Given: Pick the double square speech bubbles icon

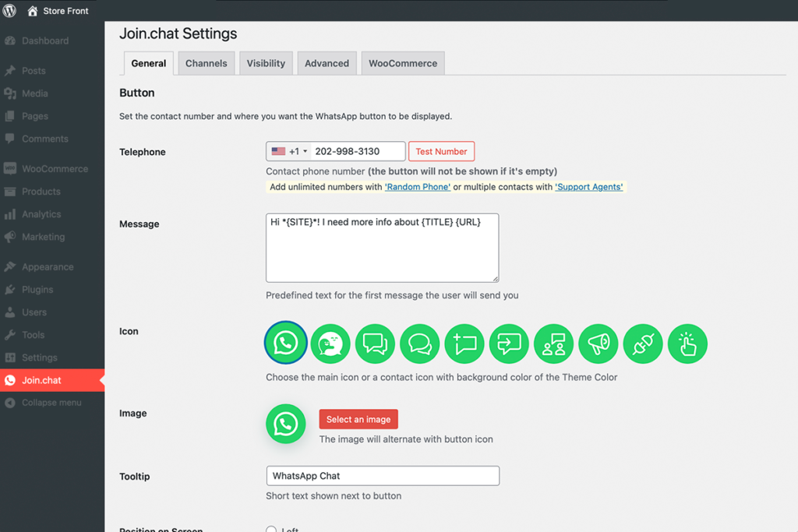Looking at the screenshot, I should [375, 344].
